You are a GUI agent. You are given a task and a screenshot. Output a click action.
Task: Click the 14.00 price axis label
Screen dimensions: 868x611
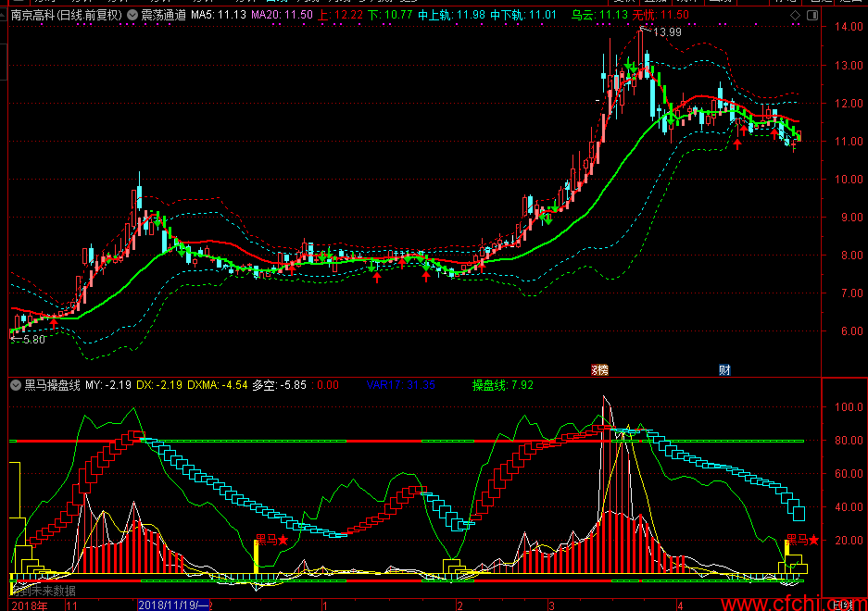click(x=849, y=27)
